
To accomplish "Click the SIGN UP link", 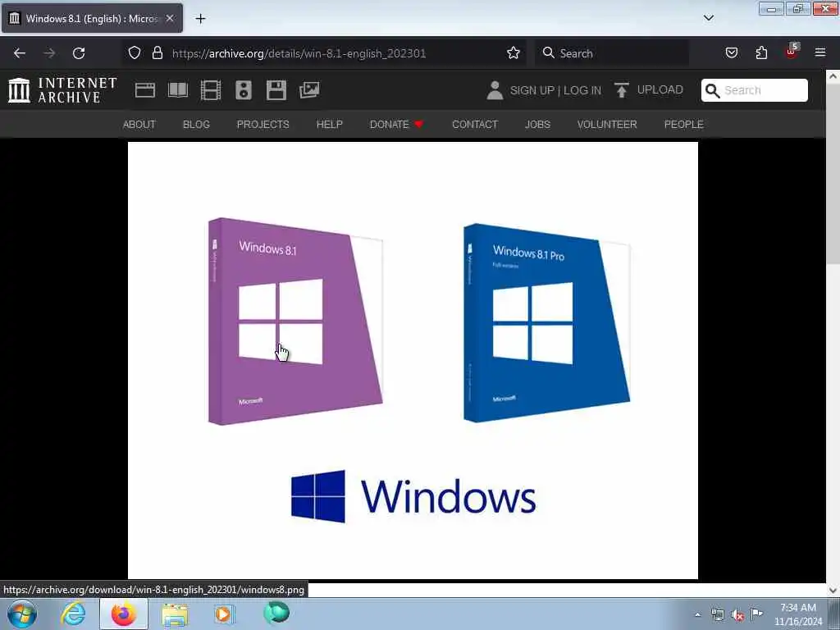I will tap(532, 90).
